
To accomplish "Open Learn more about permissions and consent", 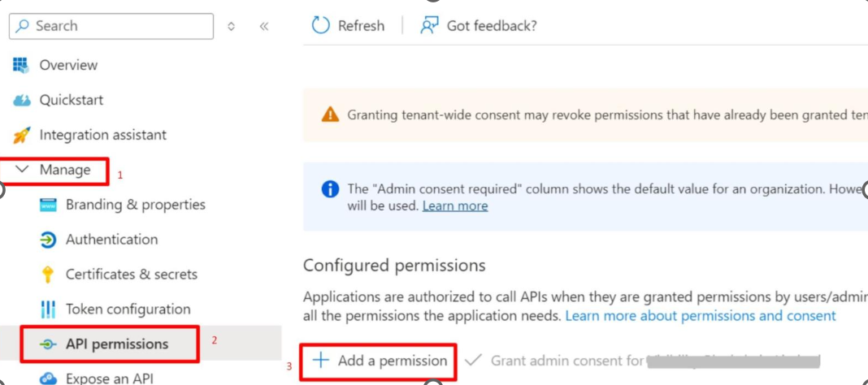I will pos(701,315).
